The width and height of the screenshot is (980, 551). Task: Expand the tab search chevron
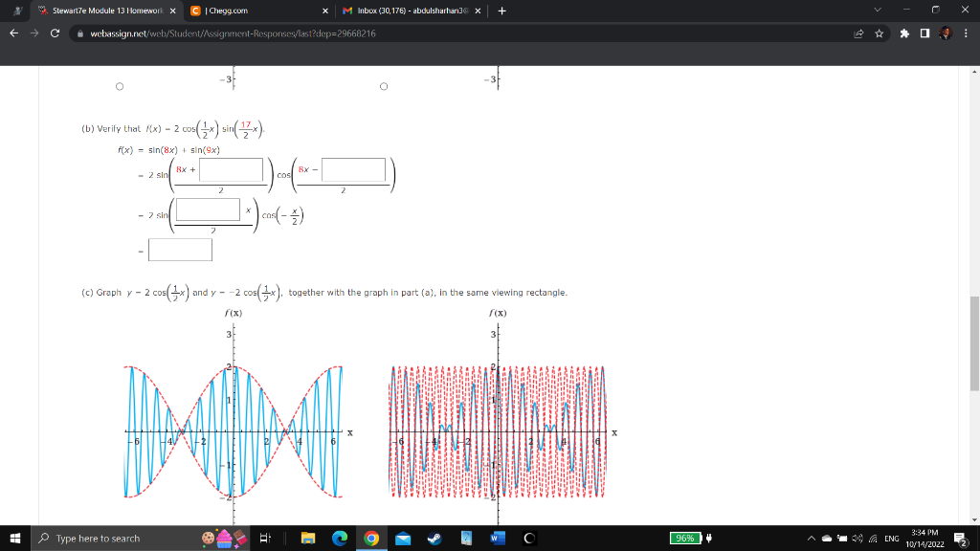[877, 10]
